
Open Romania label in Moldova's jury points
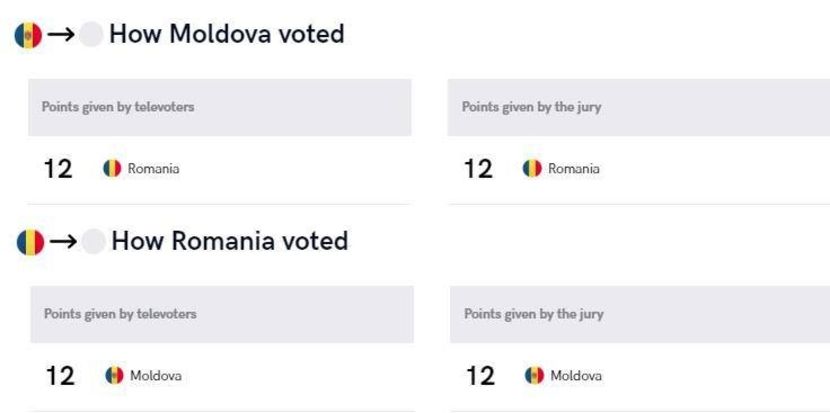click(574, 169)
